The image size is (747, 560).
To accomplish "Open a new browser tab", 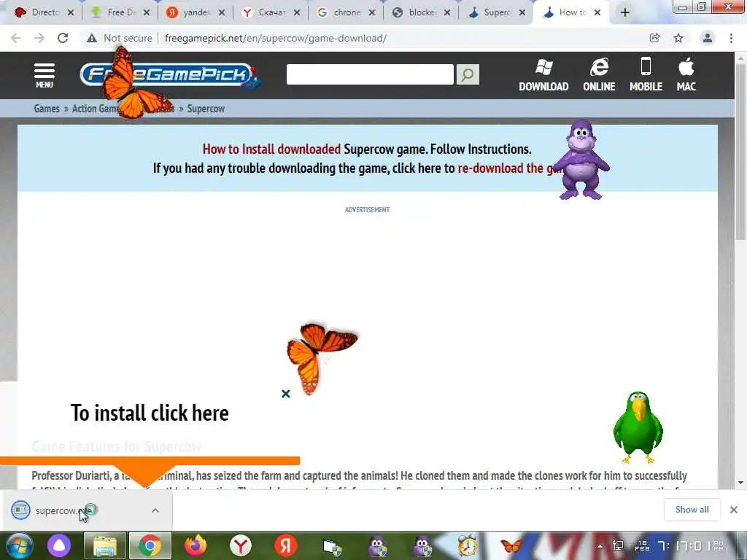I will [625, 12].
